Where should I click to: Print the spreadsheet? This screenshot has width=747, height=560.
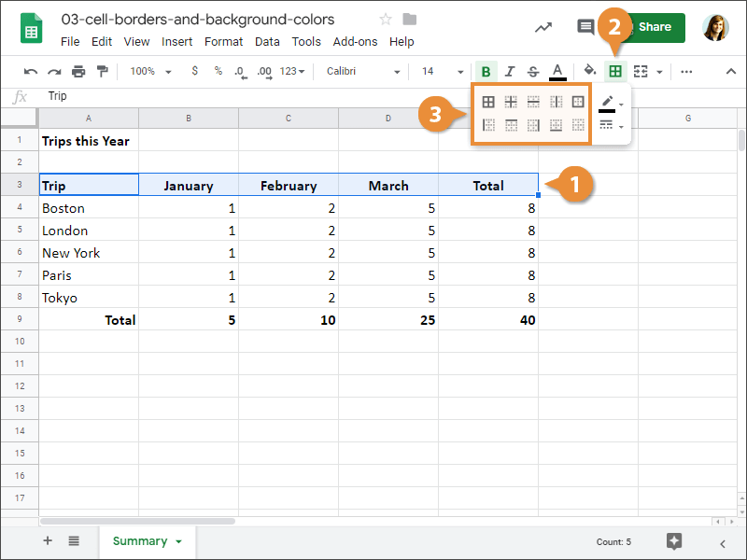[x=78, y=72]
